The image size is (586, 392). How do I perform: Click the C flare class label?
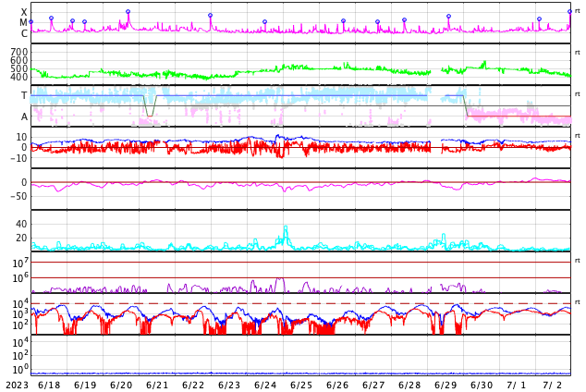(24, 33)
